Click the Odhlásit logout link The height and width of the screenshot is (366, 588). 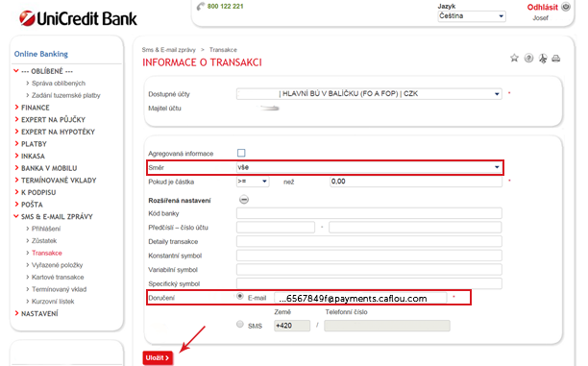point(542,7)
